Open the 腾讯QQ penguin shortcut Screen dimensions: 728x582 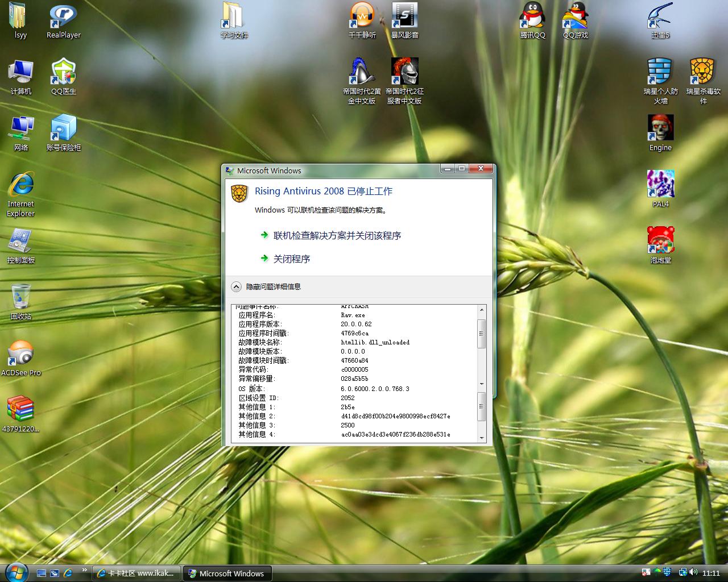pos(532,21)
